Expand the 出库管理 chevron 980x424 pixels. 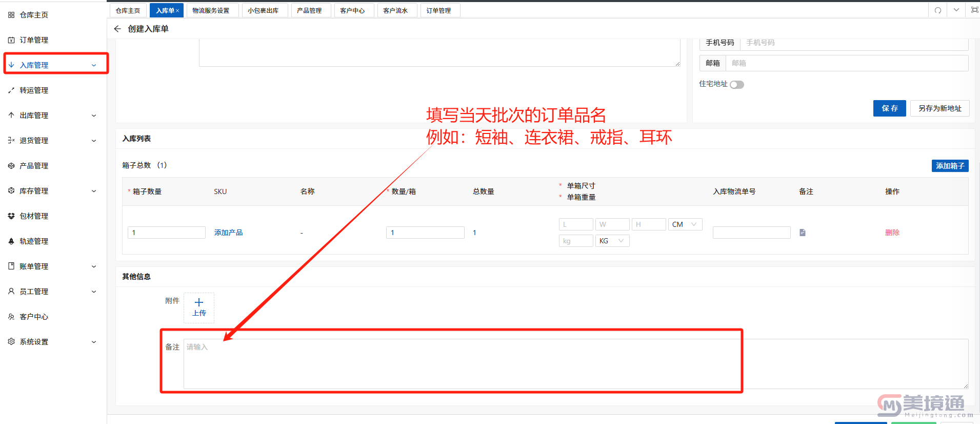point(94,115)
